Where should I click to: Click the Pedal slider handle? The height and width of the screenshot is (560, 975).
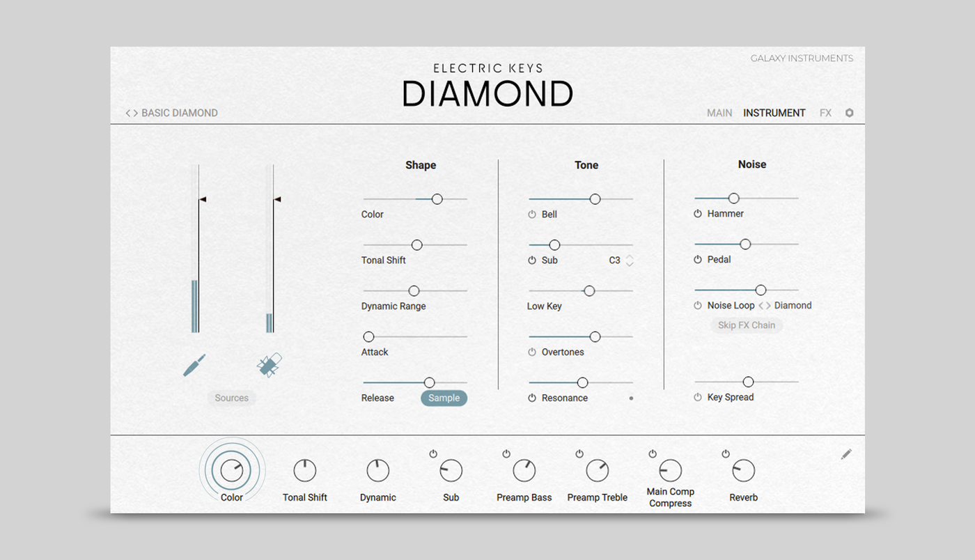tap(745, 244)
